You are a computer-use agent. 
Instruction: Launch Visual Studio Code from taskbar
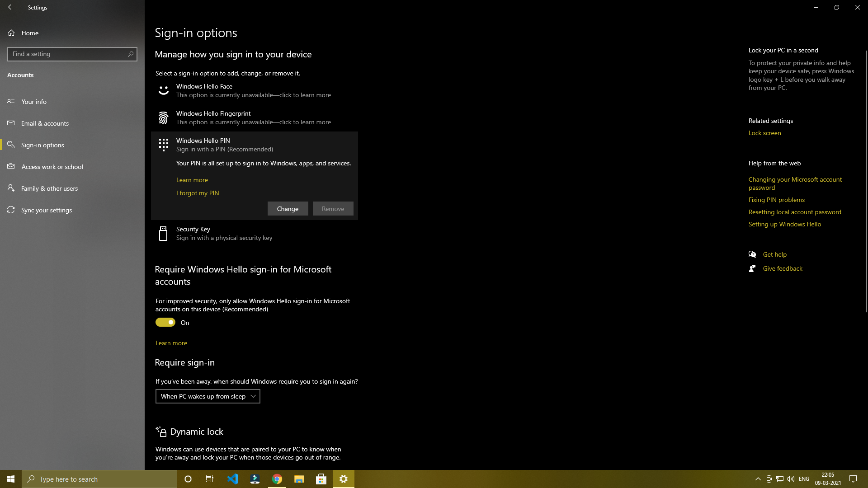coord(233,479)
